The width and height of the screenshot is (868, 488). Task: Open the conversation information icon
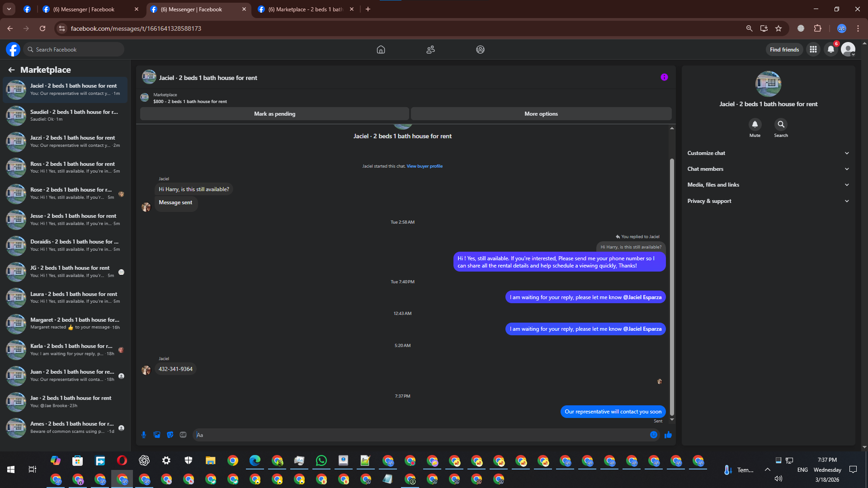(664, 77)
